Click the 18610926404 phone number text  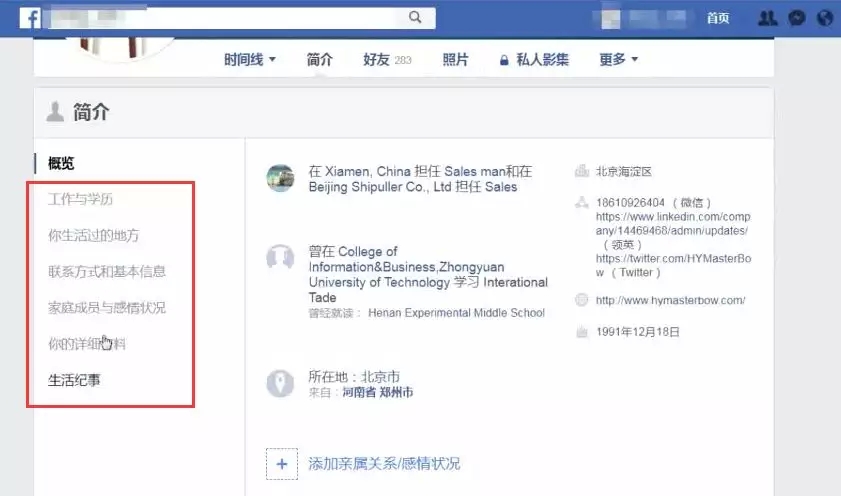630,203
